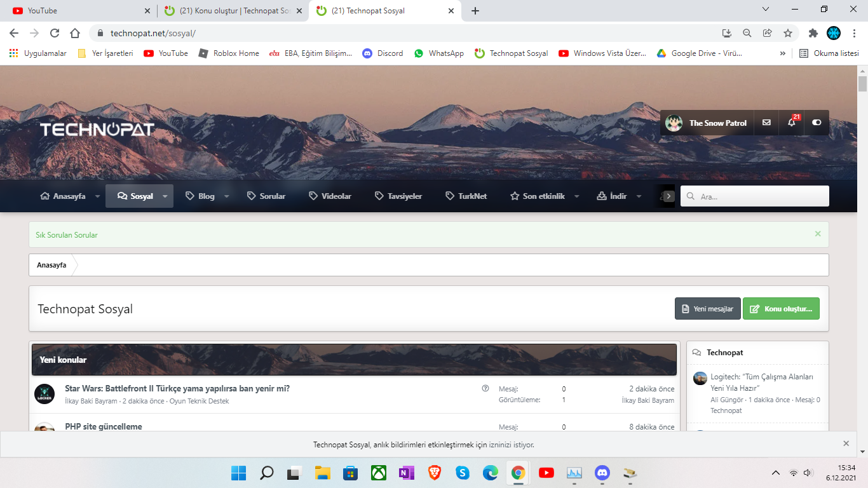Share this page using the share icon
Screen dimensions: 868x488
pos(768,33)
